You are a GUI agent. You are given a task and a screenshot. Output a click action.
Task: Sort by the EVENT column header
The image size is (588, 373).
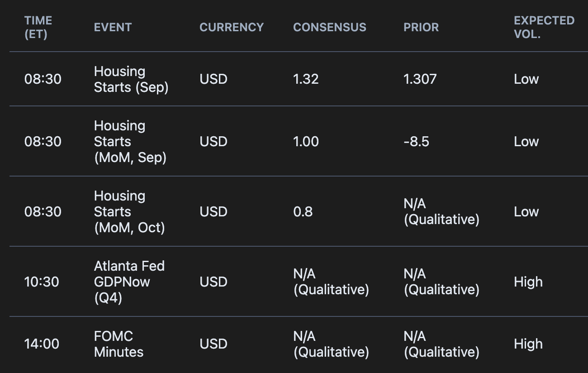click(x=113, y=27)
